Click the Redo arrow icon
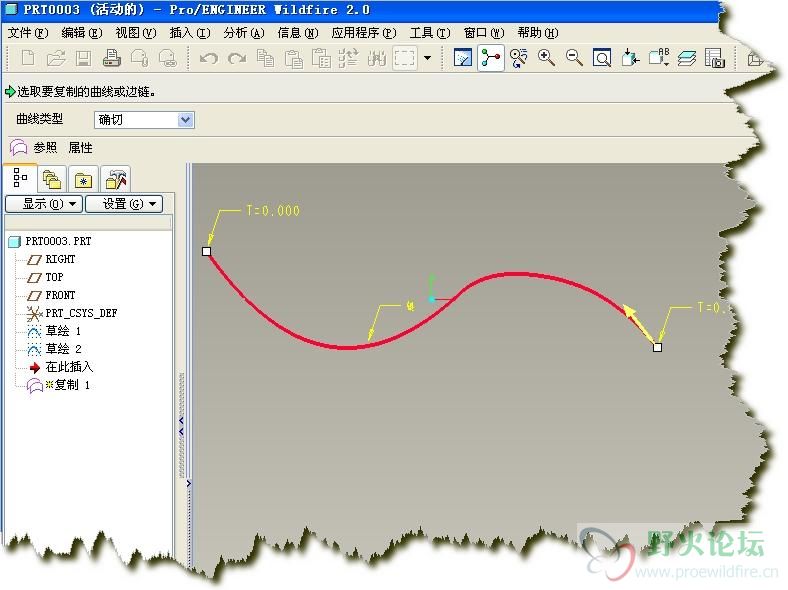Viewport: 788px width, 590px height. (x=237, y=58)
